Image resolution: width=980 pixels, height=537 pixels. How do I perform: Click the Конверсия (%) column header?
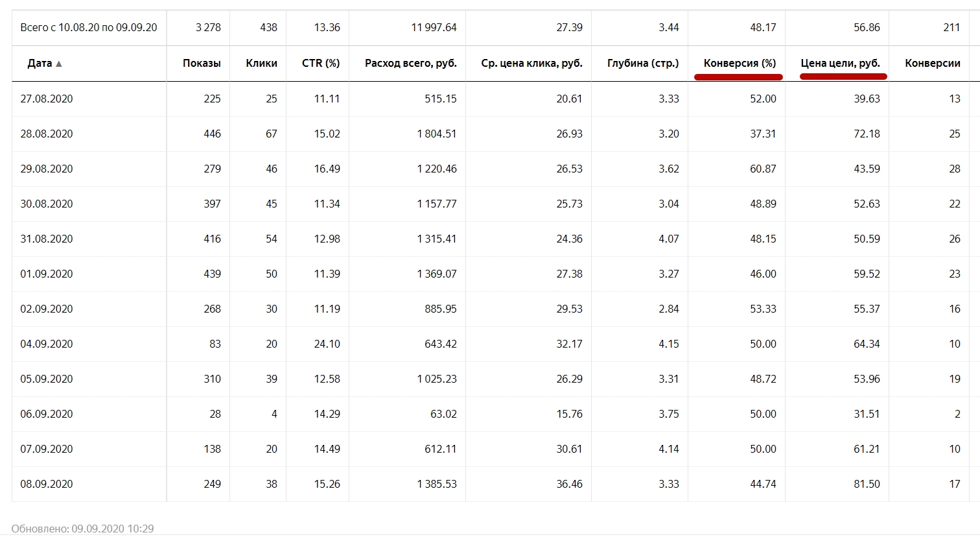[x=740, y=64]
